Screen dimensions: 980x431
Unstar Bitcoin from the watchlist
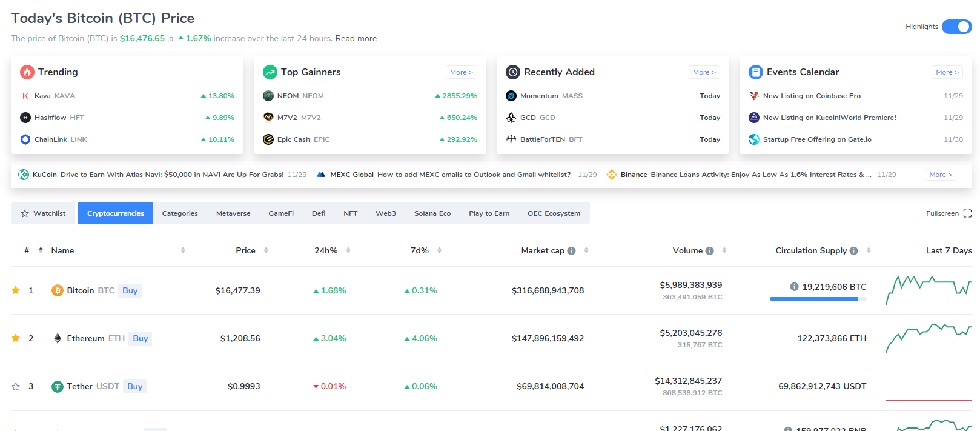(x=16, y=290)
